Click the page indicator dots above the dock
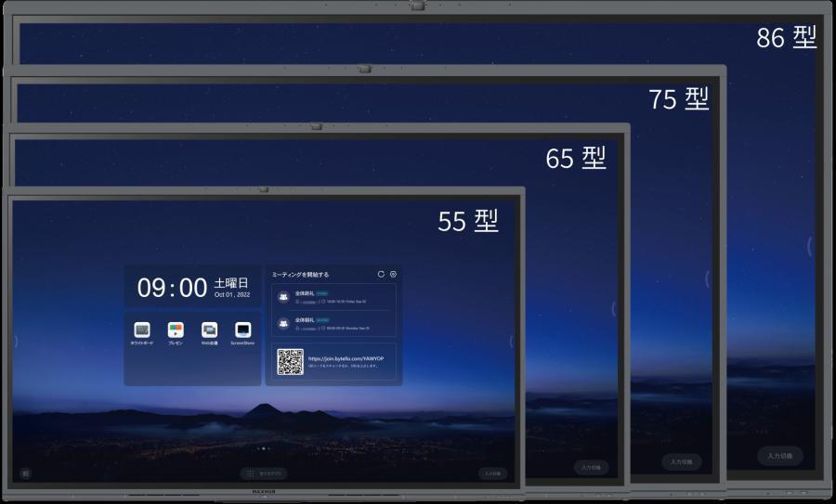Image resolution: width=836 pixels, height=504 pixels. (264, 448)
